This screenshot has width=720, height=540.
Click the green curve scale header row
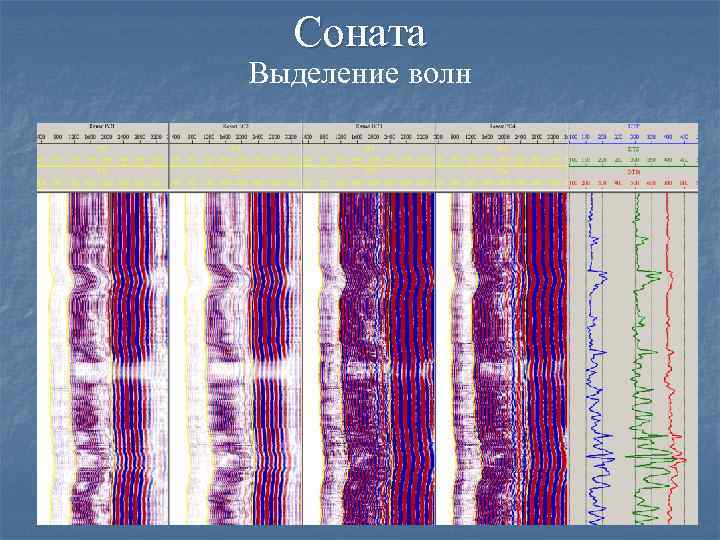click(633, 156)
